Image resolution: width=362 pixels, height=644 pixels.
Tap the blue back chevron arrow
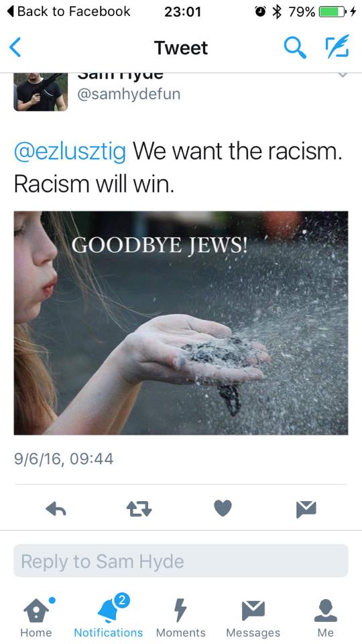(x=15, y=47)
